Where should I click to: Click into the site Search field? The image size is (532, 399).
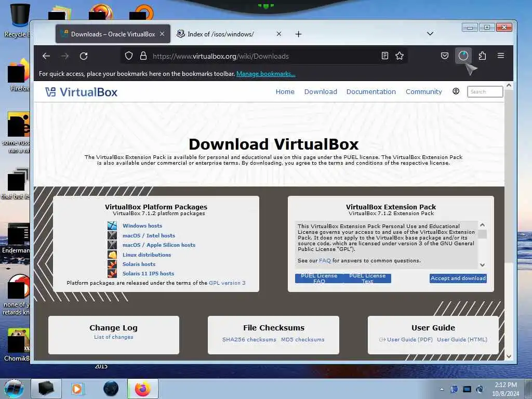[x=485, y=91]
